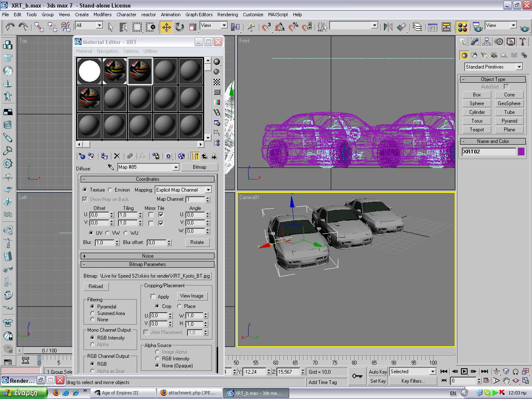
Task: Open the Rendering menu
Action: (x=227, y=15)
